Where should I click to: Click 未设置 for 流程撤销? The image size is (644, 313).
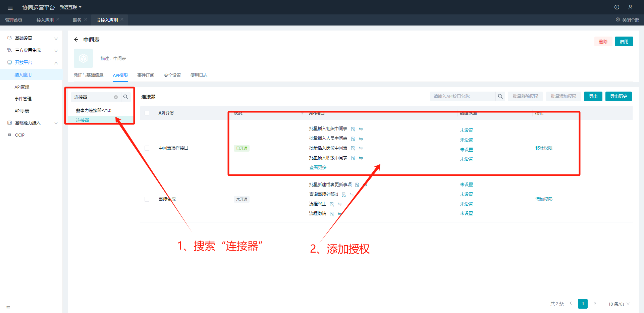pos(467,213)
